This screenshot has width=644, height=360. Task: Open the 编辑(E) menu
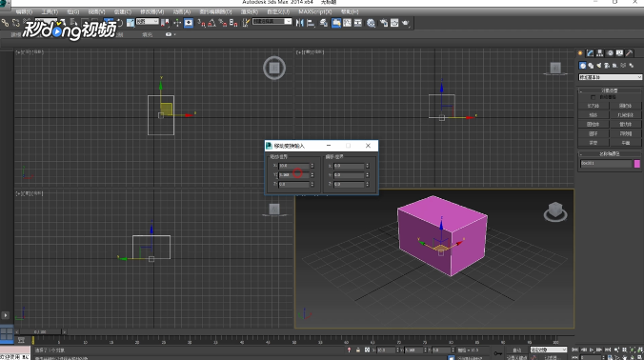pyautogui.click(x=24, y=11)
